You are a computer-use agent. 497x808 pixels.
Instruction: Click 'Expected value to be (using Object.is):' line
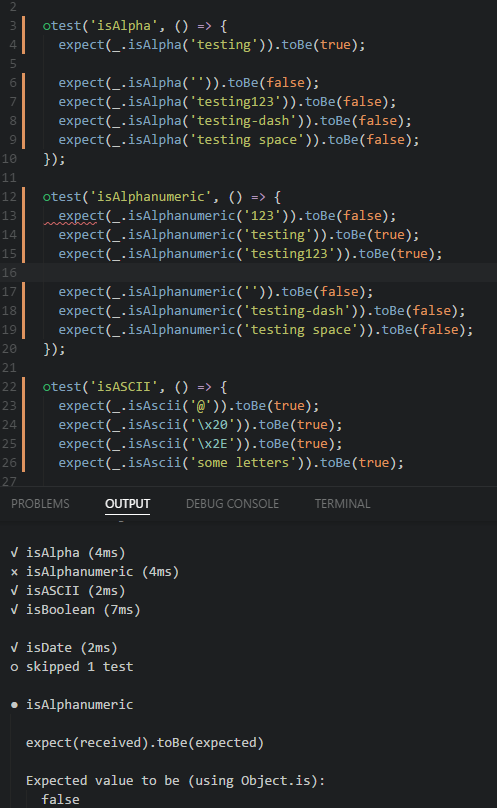tap(175, 781)
